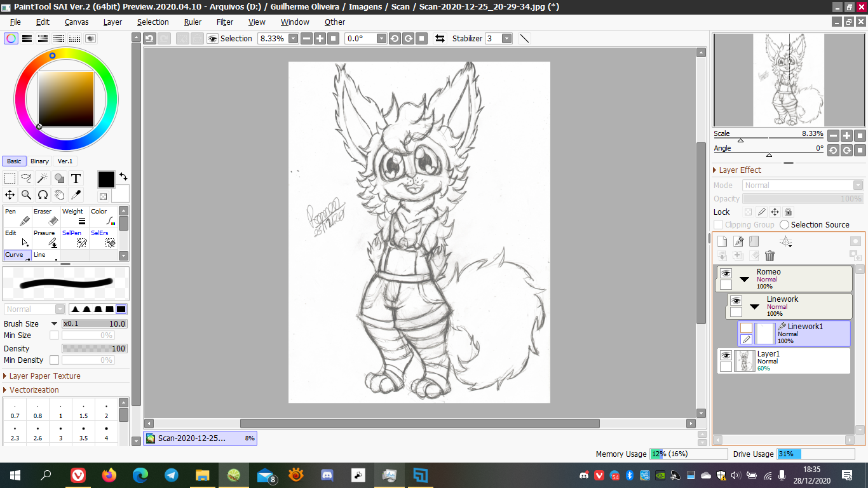
Task: Open the zoom percentage dropdown
Action: [293, 39]
